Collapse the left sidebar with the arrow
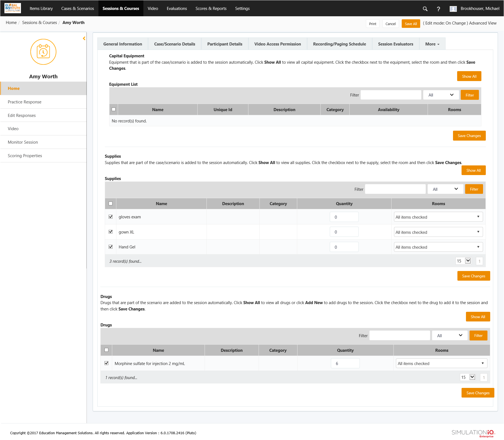The width and height of the screenshot is (504, 440). coord(84,39)
